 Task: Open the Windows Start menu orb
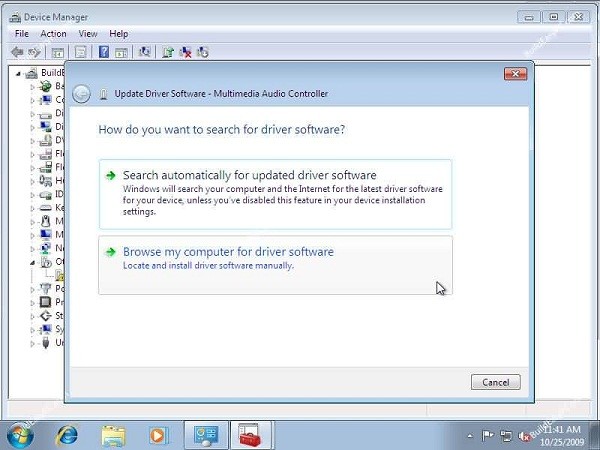pyautogui.click(x=20, y=435)
